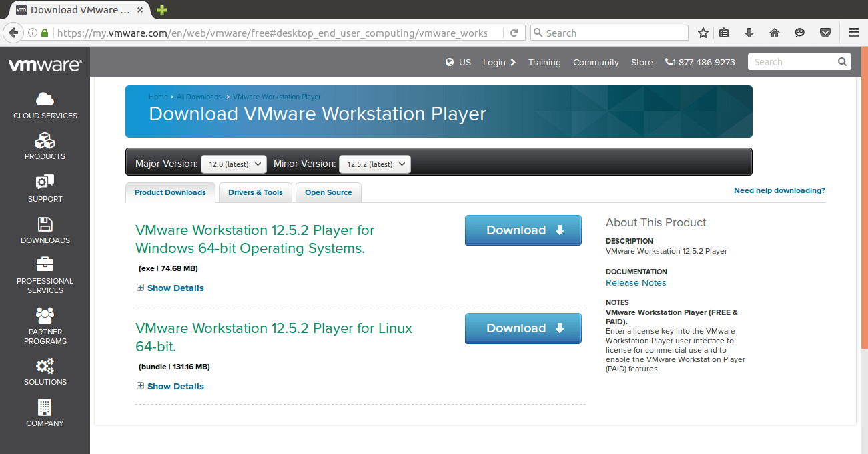Click the browser Back arrow button

click(13, 33)
